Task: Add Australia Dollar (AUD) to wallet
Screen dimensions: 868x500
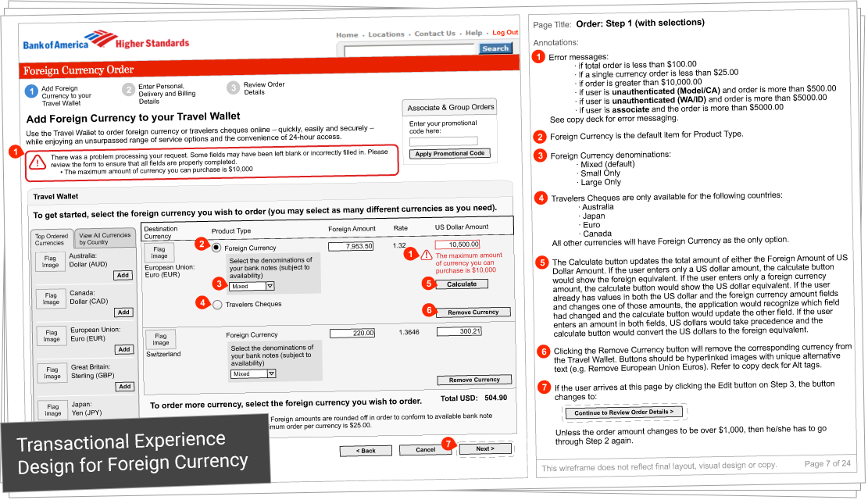Action: (123, 275)
